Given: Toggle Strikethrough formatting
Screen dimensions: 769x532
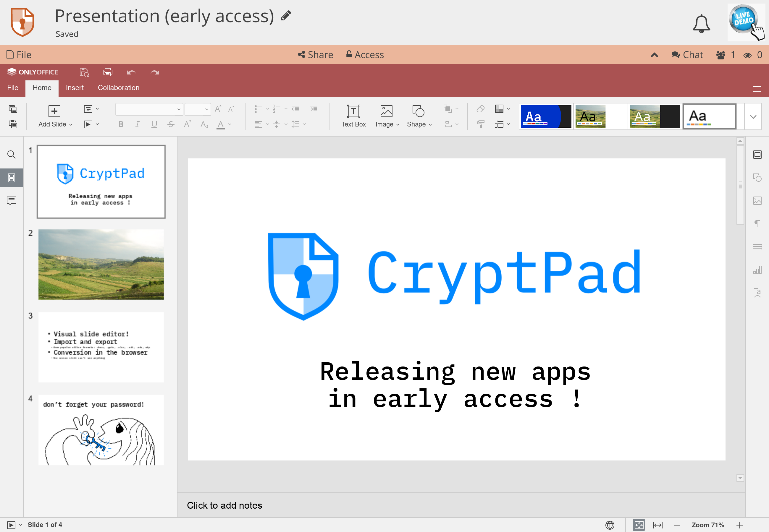Looking at the screenshot, I should [171, 124].
